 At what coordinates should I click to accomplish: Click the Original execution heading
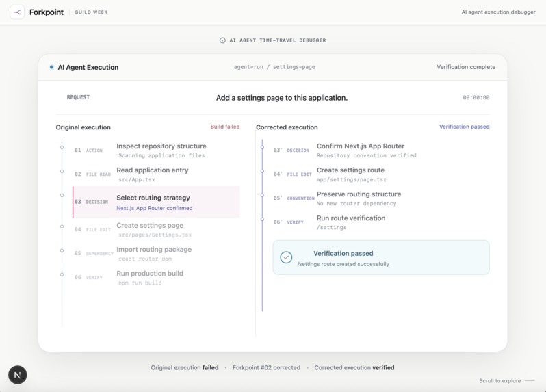(83, 127)
